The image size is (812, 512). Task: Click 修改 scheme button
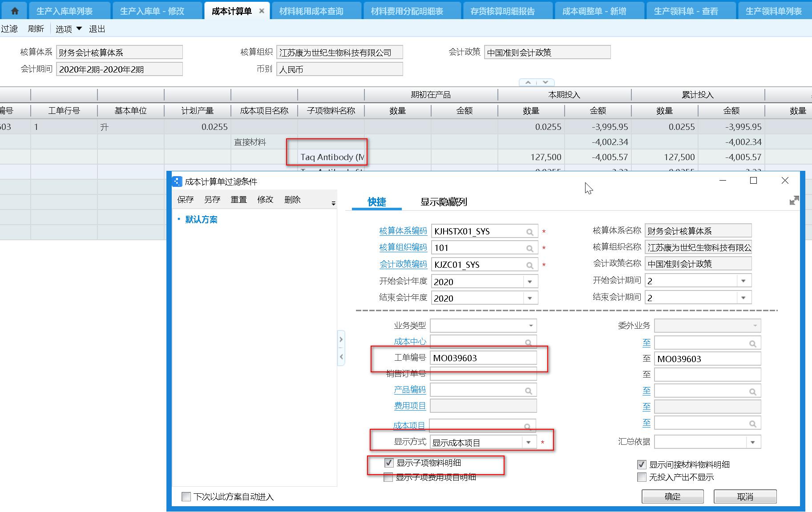pyautogui.click(x=265, y=200)
